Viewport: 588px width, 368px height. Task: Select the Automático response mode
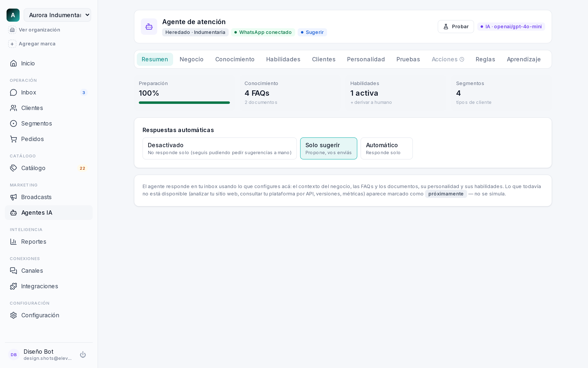coord(386,148)
